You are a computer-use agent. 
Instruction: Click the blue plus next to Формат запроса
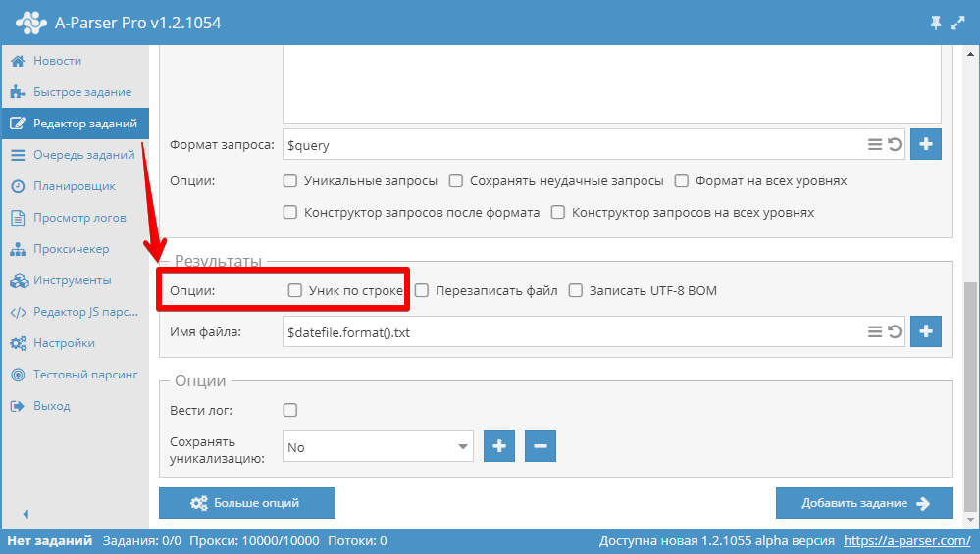point(926,144)
